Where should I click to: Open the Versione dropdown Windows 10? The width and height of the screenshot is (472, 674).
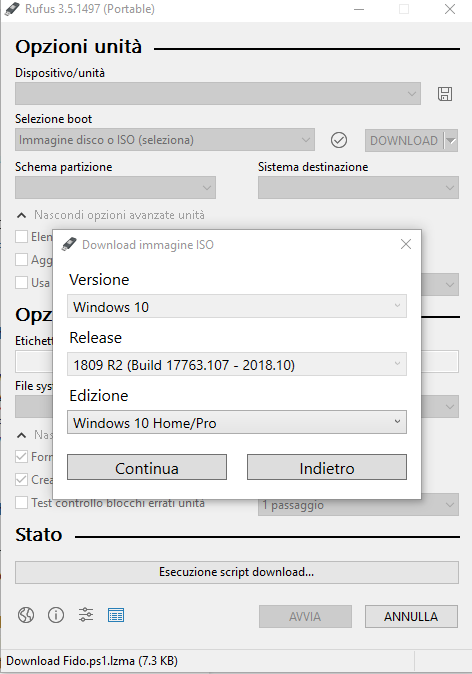[237, 306]
